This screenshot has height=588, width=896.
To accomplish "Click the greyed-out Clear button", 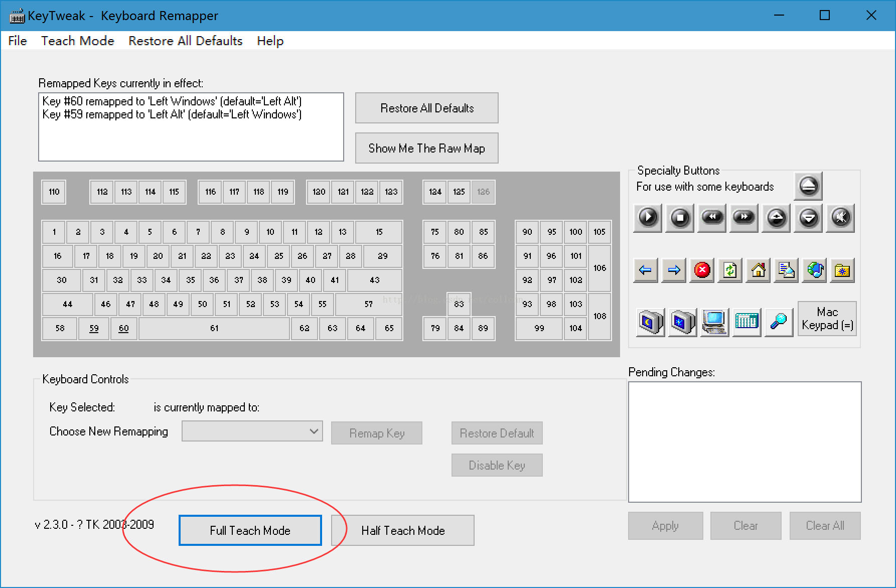I will (x=746, y=526).
